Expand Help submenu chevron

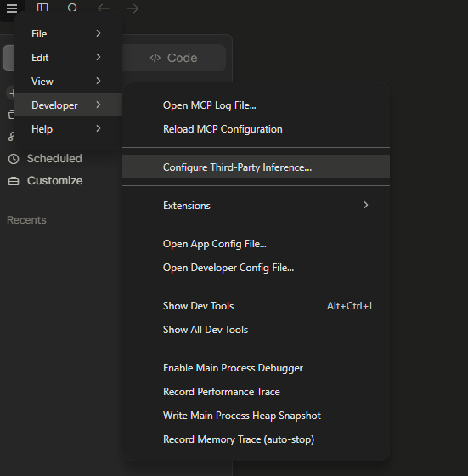click(98, 128)
